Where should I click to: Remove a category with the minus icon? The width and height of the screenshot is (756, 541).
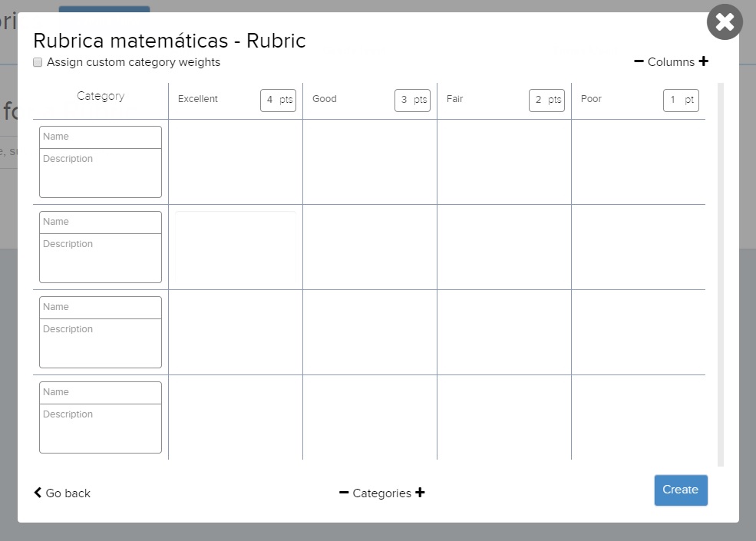(344, 493)
